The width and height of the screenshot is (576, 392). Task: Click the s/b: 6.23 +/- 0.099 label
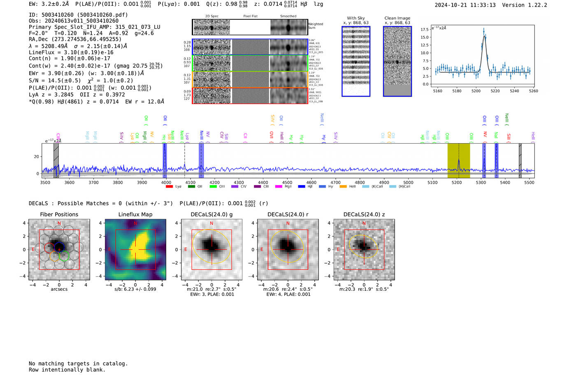pos(135,289)
